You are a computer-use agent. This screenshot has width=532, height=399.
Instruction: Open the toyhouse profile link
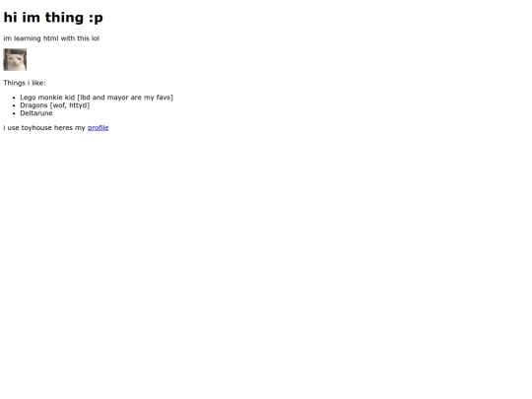click(x=99, y=128)
